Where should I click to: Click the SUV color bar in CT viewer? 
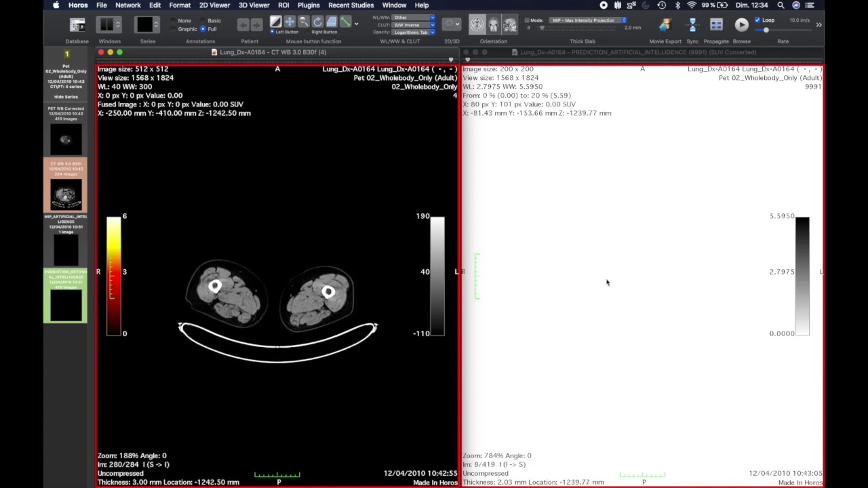113,274
